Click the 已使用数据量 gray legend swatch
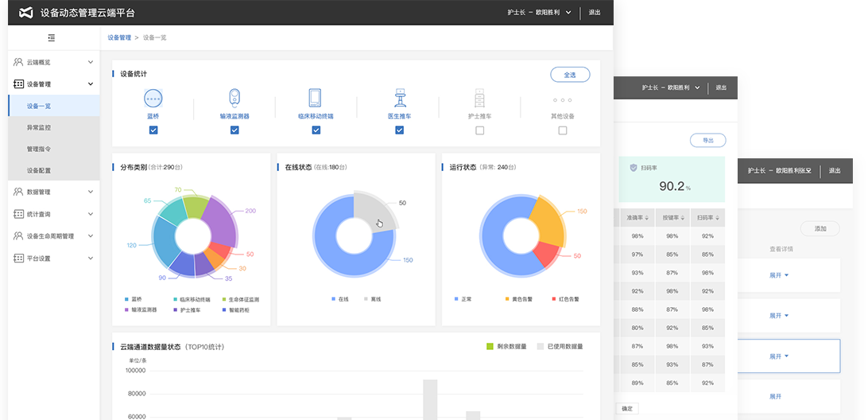The height and width of the screenshot is (420, 868). (541, 346)
